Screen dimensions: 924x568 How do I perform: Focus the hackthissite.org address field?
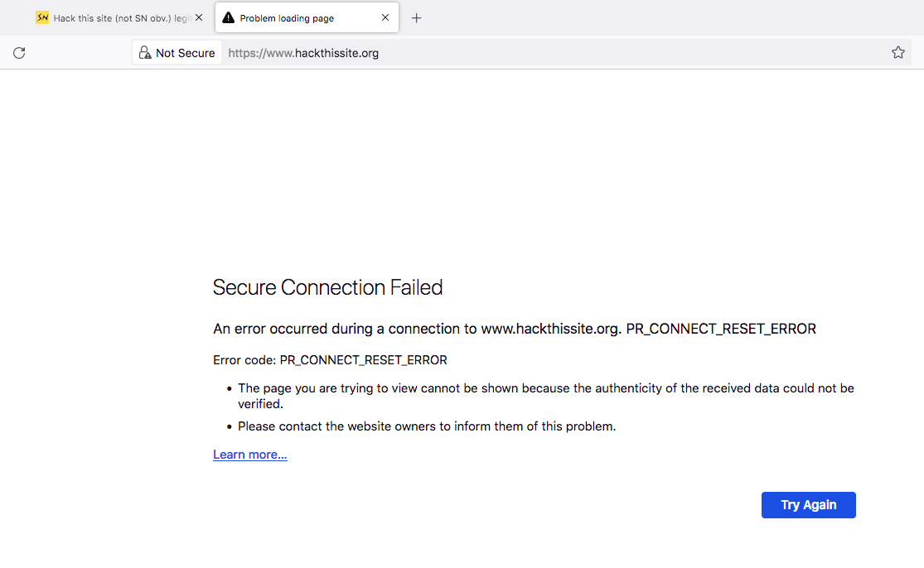click(x=497, y=53)
